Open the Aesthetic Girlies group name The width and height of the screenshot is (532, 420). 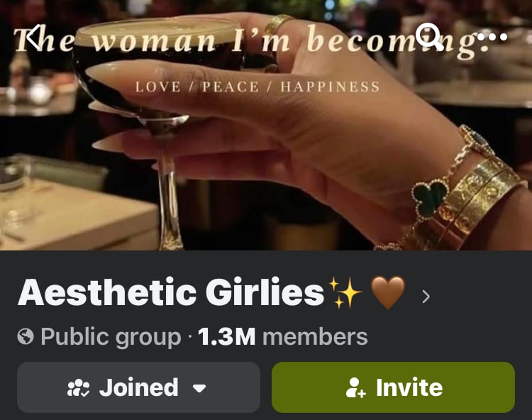(172, 292)
